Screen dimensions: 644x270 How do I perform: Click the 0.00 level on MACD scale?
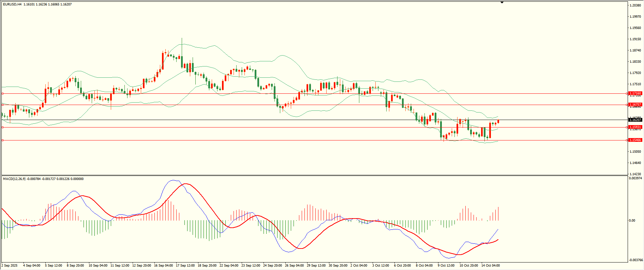pos(632,221)
